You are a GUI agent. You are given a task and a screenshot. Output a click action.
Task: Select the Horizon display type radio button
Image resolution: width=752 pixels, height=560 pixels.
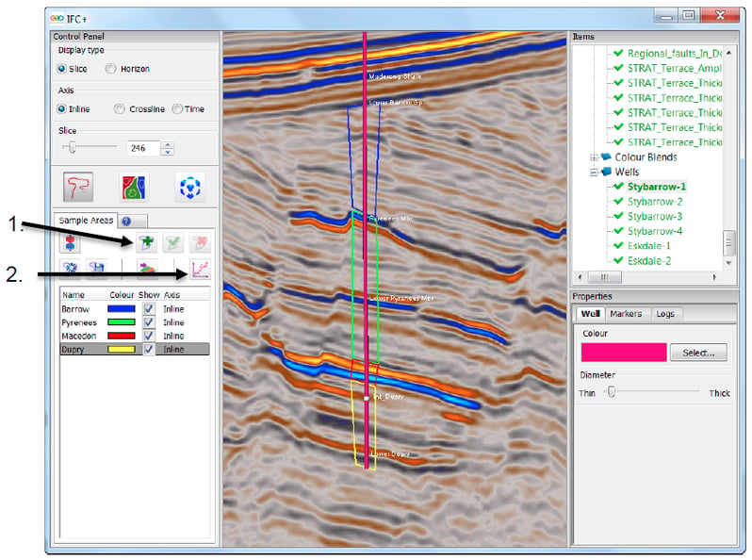click(x=111, y=69)
